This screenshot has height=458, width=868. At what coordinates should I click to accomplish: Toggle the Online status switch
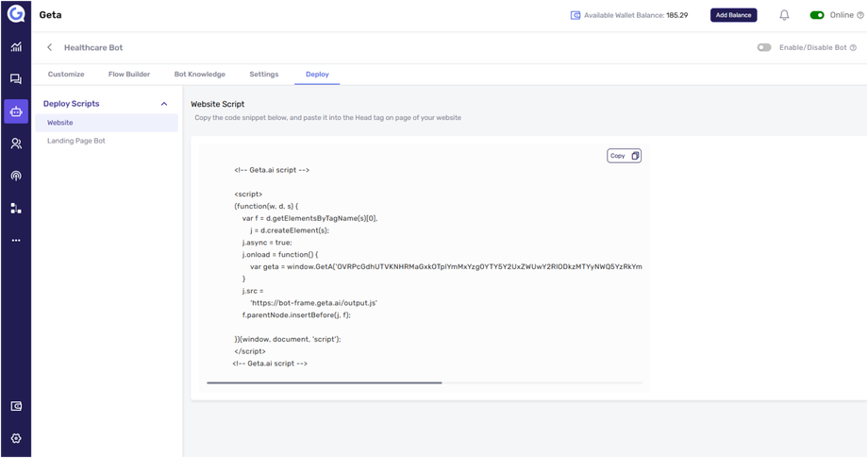click(x=817, y=15)
